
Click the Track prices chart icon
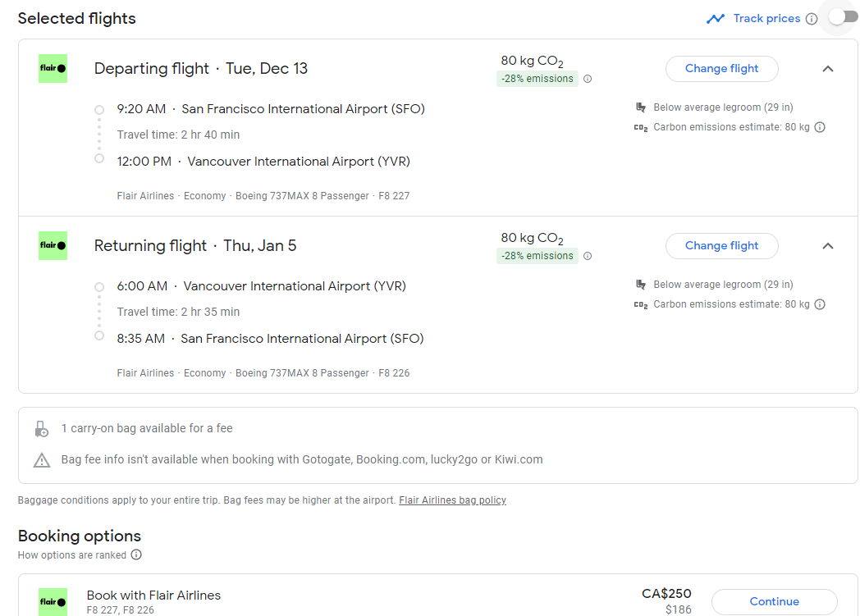716,18
